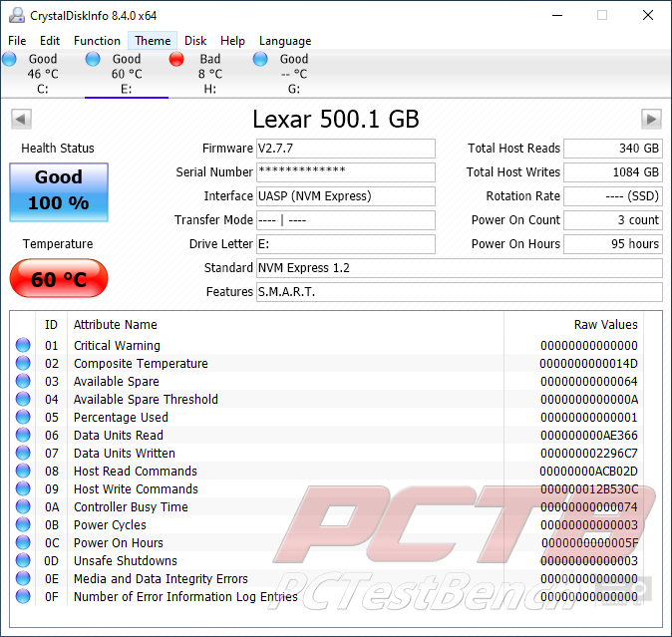Select drive C: Good 46 °C tab
The image size is (672, 637).
[43, 74]
